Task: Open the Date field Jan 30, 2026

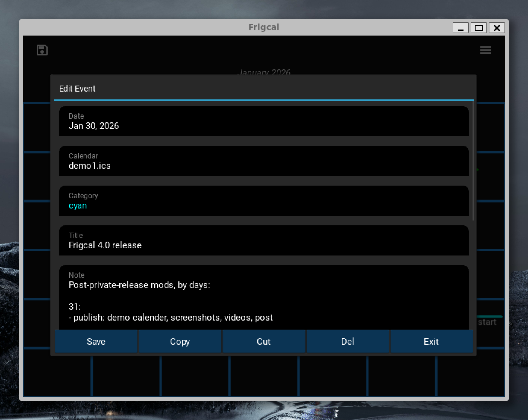Action: coord(264,121)
